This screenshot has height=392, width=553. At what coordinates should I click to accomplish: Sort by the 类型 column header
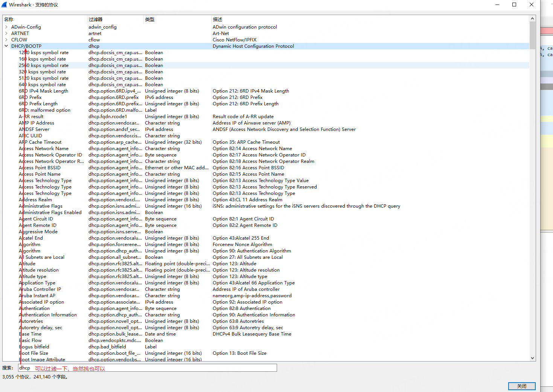[x=177, y=19]
